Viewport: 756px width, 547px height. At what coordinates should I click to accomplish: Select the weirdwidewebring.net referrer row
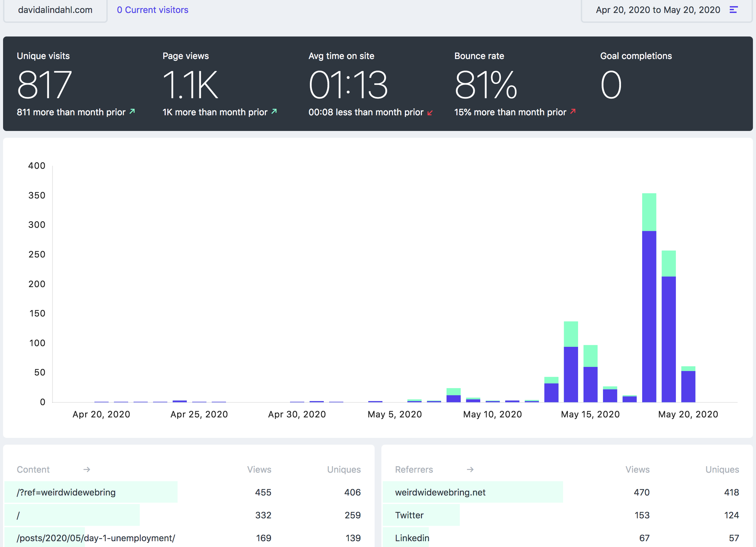[440, 492]
